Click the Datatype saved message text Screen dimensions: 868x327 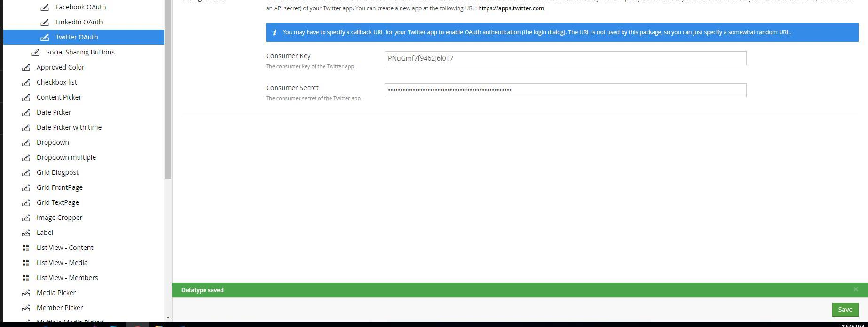203,290
